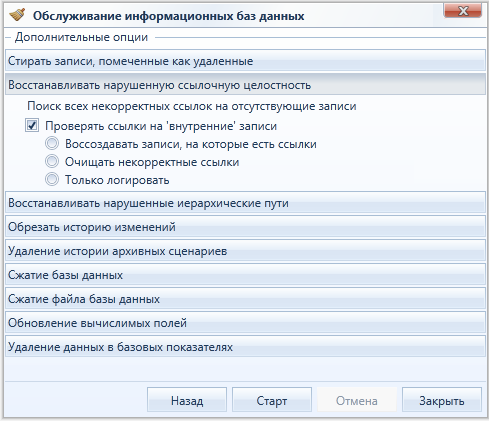Start maintenance with the 'Старт' button
The image size is (489, 421).
point(272,400)
